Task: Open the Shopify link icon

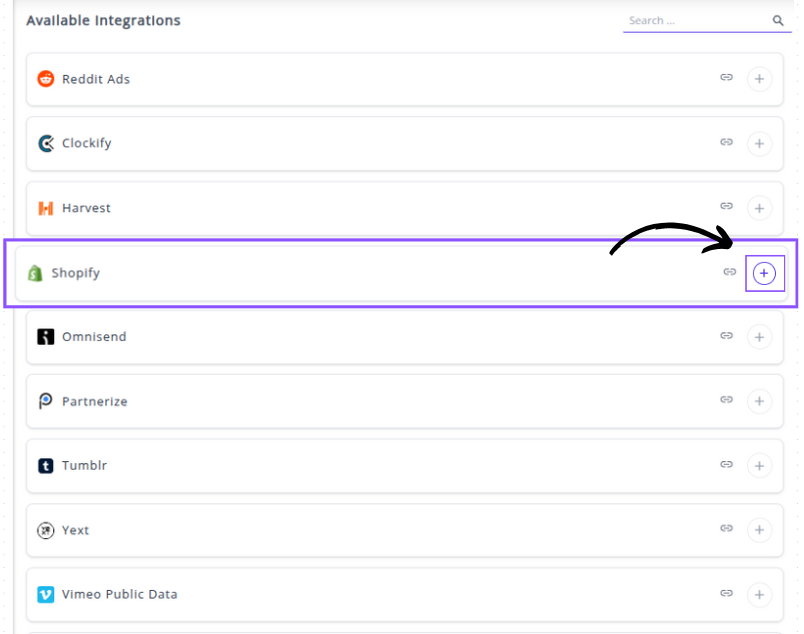Action: point(730,272)
